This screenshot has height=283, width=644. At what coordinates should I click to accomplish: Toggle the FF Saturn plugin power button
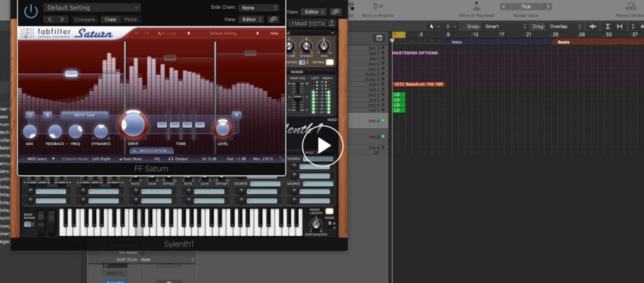pyautogui.click(x=31, y=11)
